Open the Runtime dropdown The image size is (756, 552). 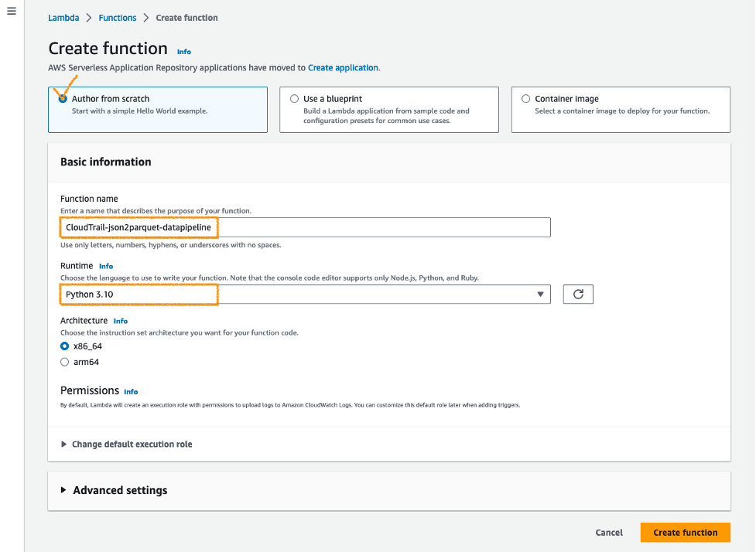(x=305, y=295)
